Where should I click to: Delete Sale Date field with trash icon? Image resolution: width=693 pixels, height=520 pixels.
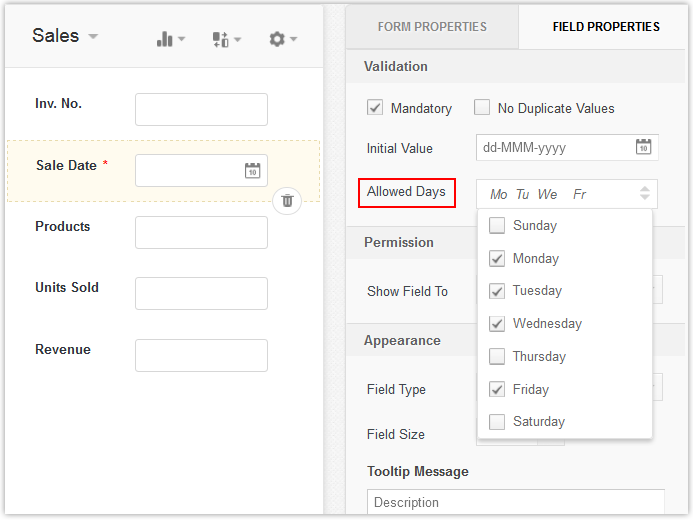coord(287,200)
